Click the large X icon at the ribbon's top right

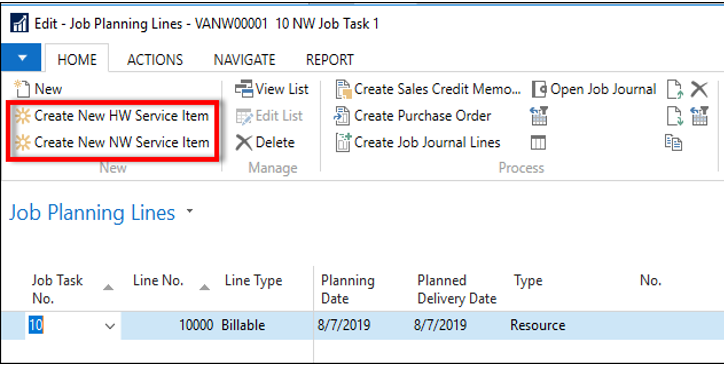(x=699, y=89)
